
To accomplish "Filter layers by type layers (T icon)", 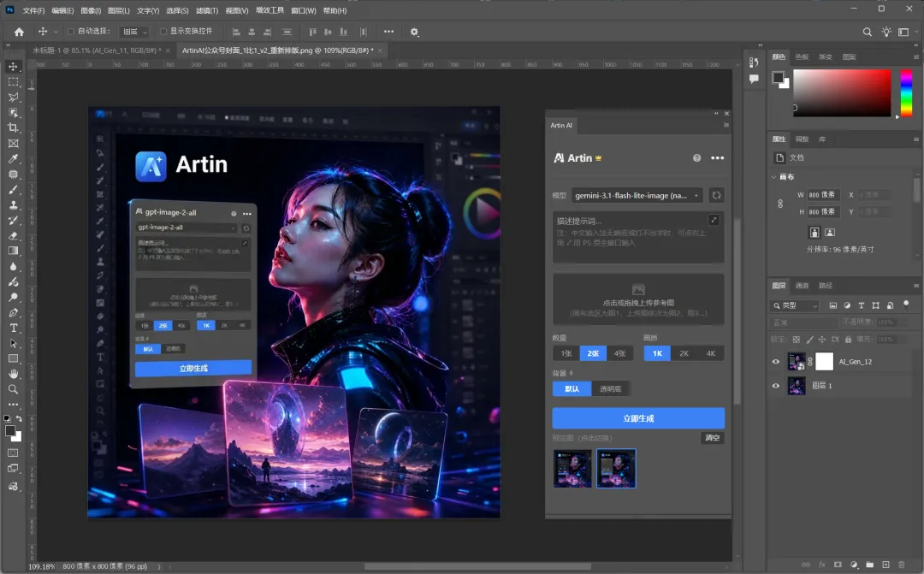I will 861,305.
